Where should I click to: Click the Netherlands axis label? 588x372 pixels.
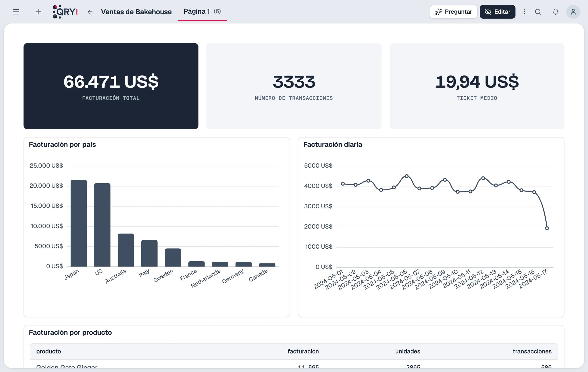coord(206,278)
